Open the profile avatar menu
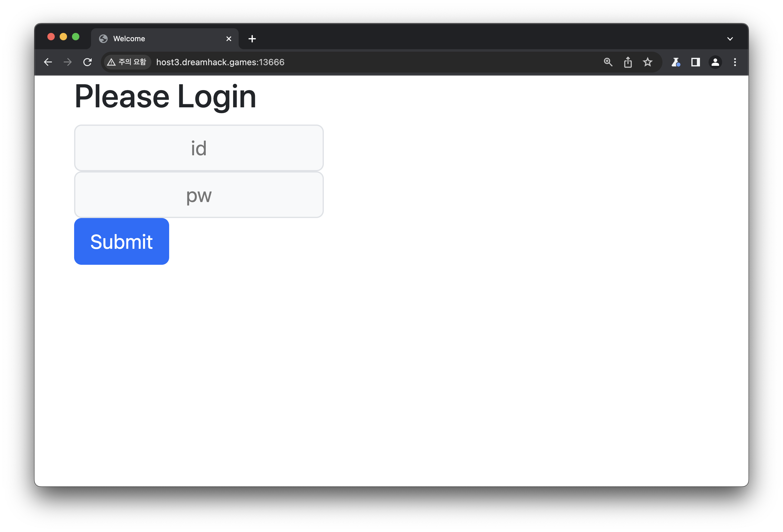The width and height of the screenshot is (783, 532). 715,62
